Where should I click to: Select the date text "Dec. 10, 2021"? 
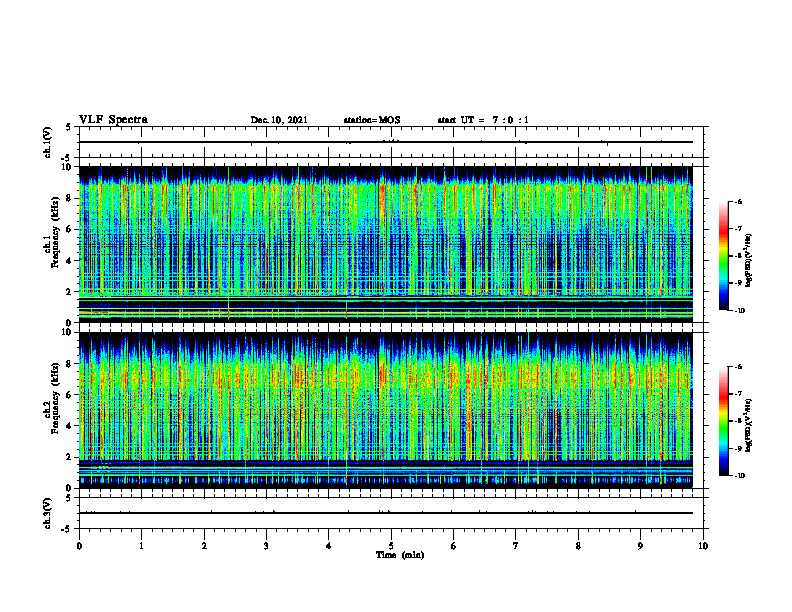point(279,120)
